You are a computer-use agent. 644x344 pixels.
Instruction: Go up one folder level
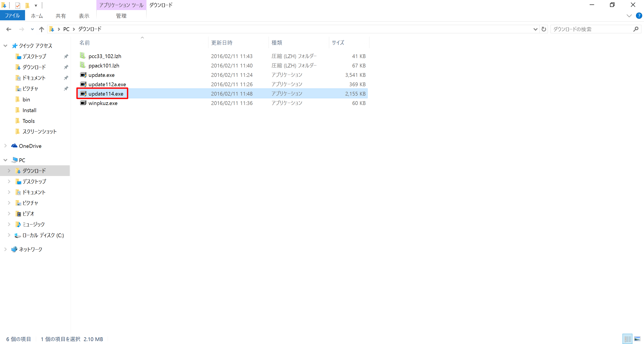point(42,29)
